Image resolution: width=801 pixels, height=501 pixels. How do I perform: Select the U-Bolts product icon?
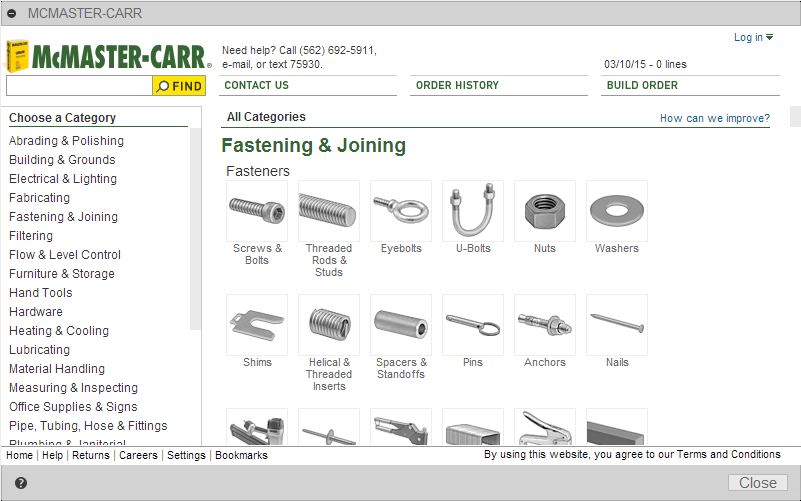tap(473, 211)
